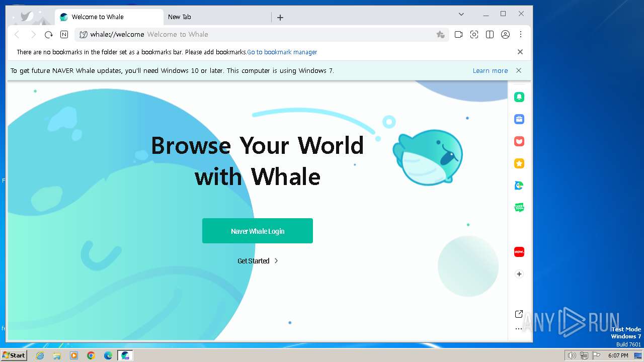Viewport: 644px width, 362px height.
Task: Open the volume speaker tray icon
Action: tap(572, 355)
